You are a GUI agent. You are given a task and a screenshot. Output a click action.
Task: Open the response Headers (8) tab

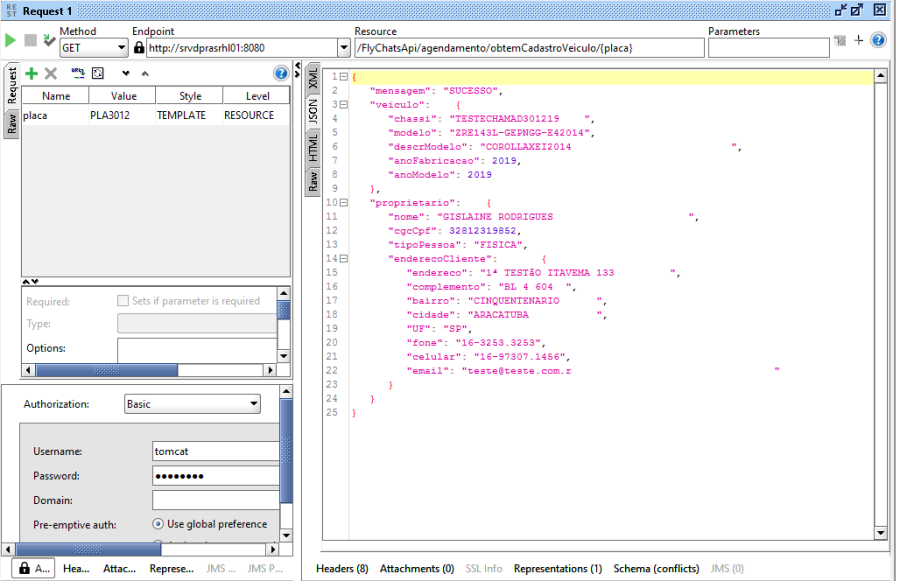pos(342,568)
